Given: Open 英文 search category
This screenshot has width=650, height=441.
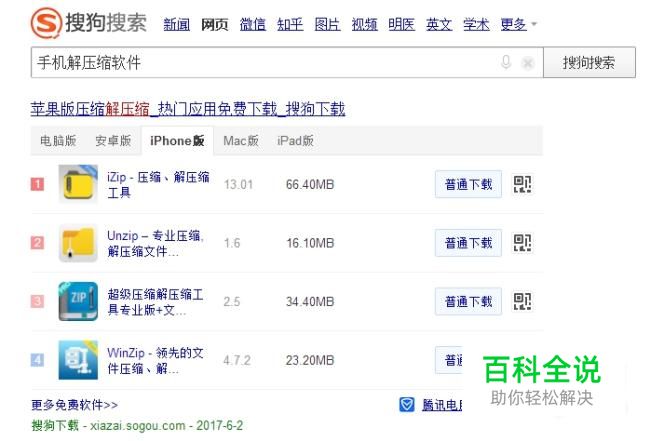Looking at the screenshot, I should (439, 24).
